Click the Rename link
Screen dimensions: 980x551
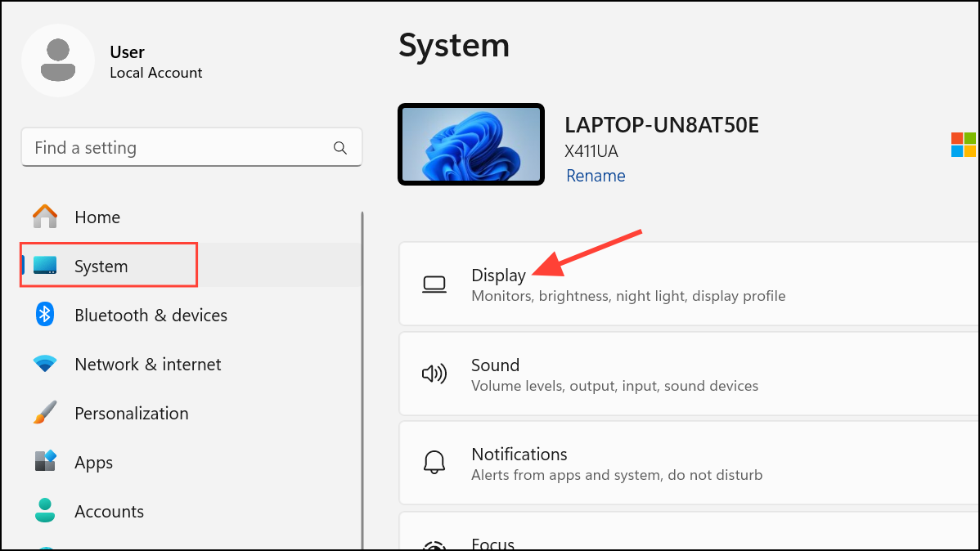tap(596, 176)
